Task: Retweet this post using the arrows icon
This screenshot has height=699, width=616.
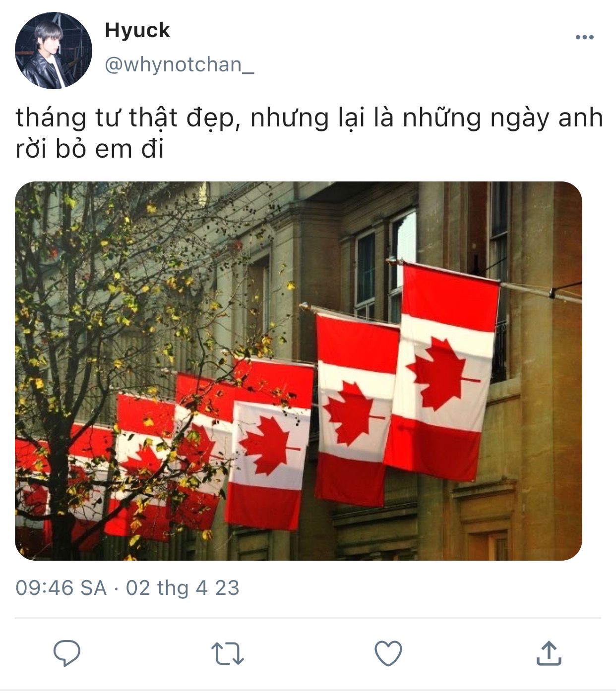Action: pos(227,653)
